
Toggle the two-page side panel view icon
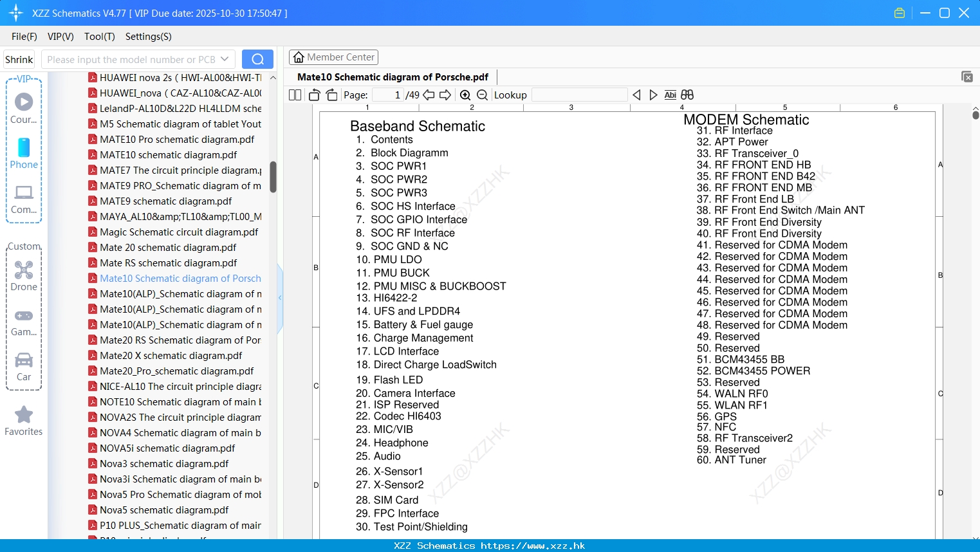(x=295, y=95)
